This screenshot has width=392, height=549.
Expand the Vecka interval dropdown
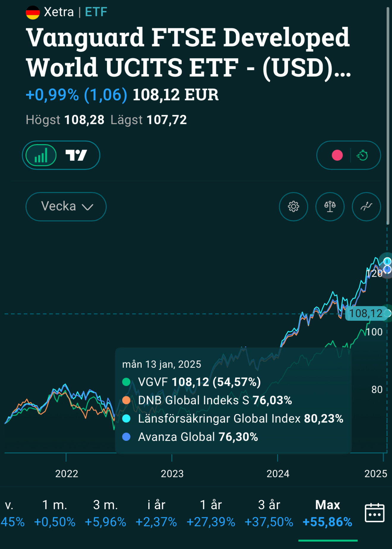pos(66,207)
